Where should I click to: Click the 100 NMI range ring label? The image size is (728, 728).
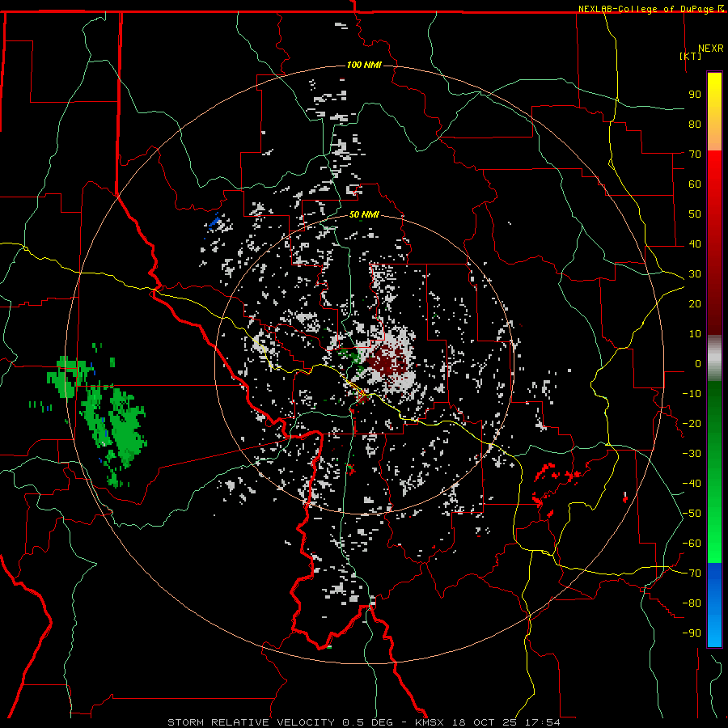pos(364,65)
